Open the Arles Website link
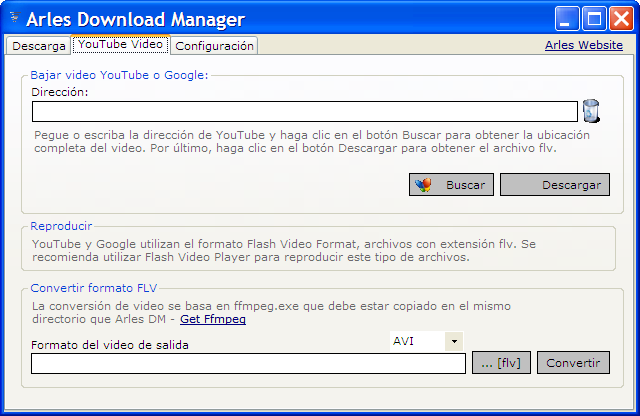The height and width of the screenshot is (416, 640). point(584,45)
